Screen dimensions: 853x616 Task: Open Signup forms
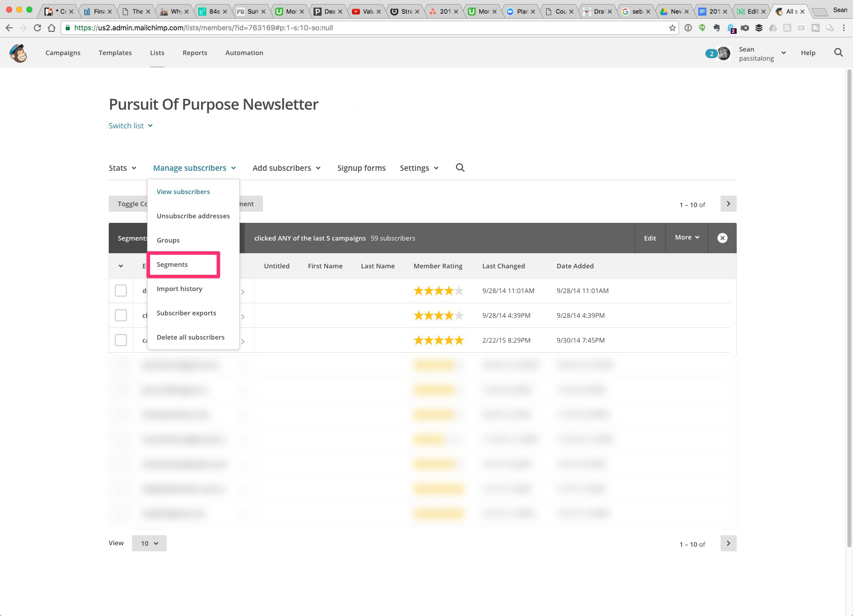[x=362, y=168]
